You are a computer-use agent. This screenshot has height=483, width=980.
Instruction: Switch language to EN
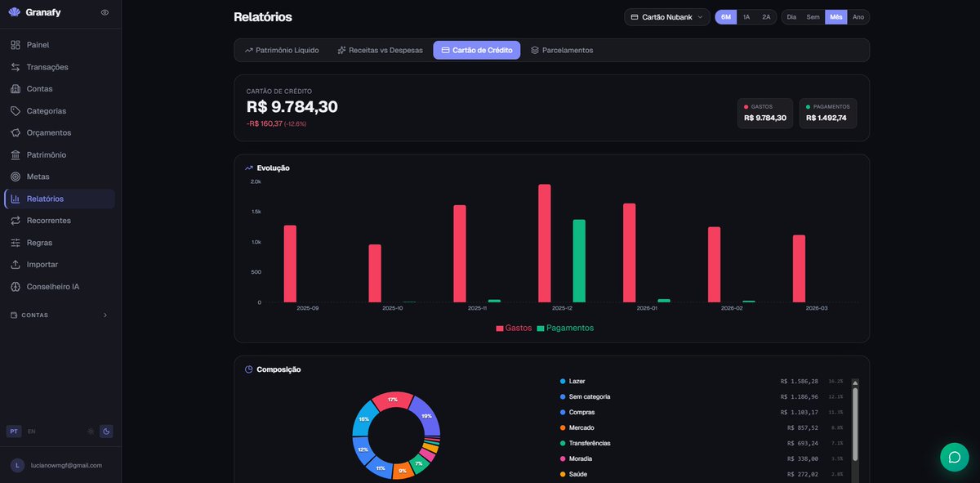tap(32, 431)
